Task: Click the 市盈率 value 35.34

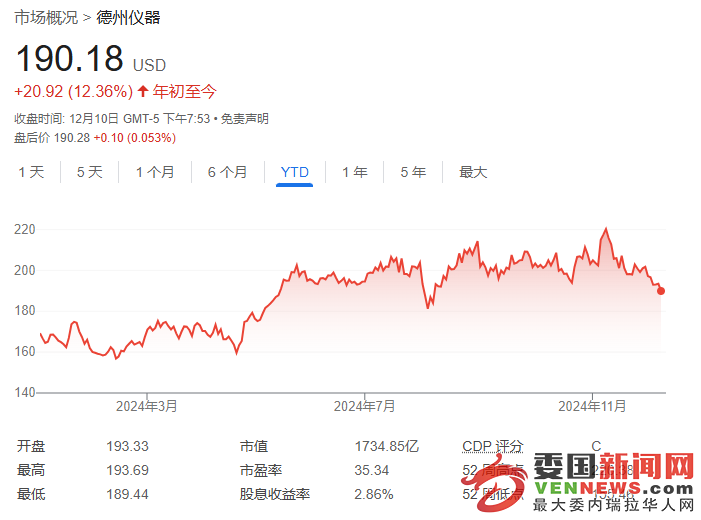Action: point(372,470)
